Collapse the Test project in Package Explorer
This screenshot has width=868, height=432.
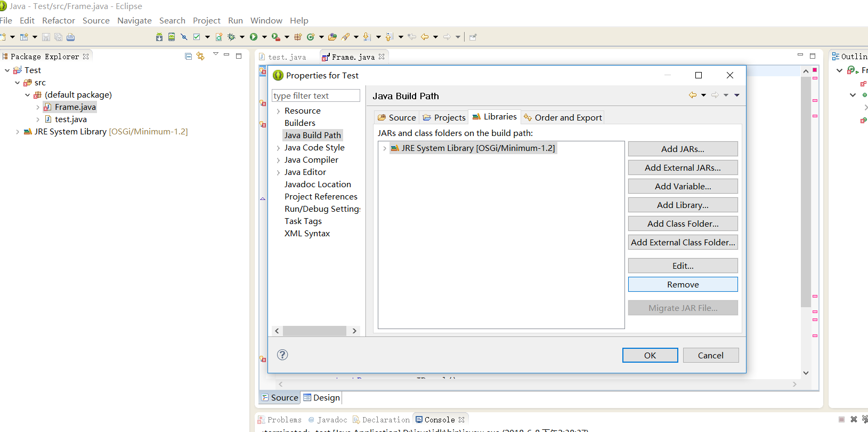(7, 70)
